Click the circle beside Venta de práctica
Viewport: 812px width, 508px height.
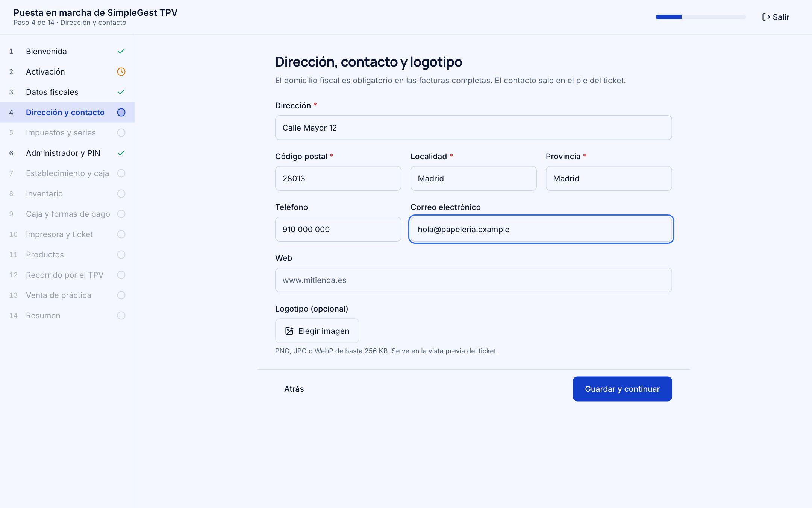[121, 295]
